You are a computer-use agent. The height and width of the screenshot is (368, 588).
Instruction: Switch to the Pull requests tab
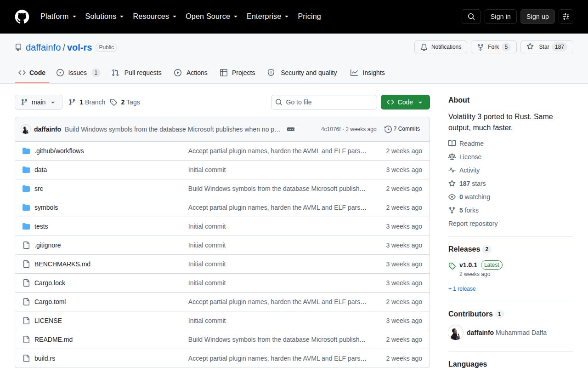pyautogui.click(x=136, y=73)
